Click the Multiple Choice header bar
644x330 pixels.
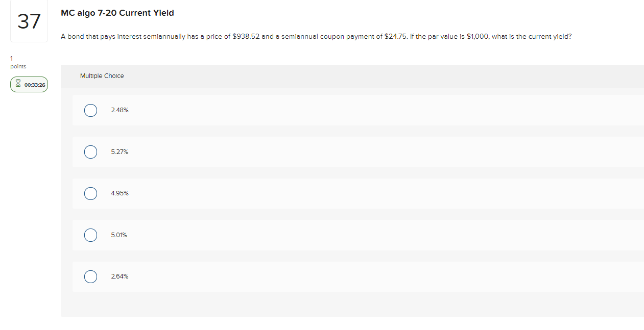[102, 75]
